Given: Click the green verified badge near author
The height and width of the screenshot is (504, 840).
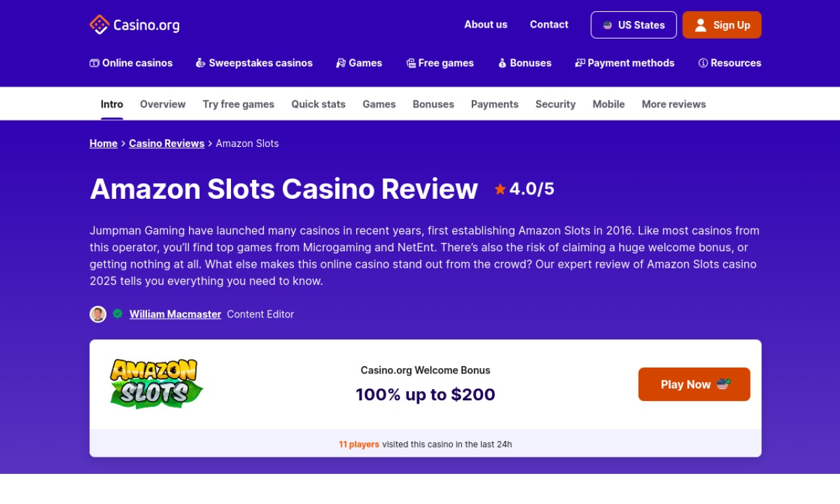Looking at the screenshot, I should tap(117, 314).
